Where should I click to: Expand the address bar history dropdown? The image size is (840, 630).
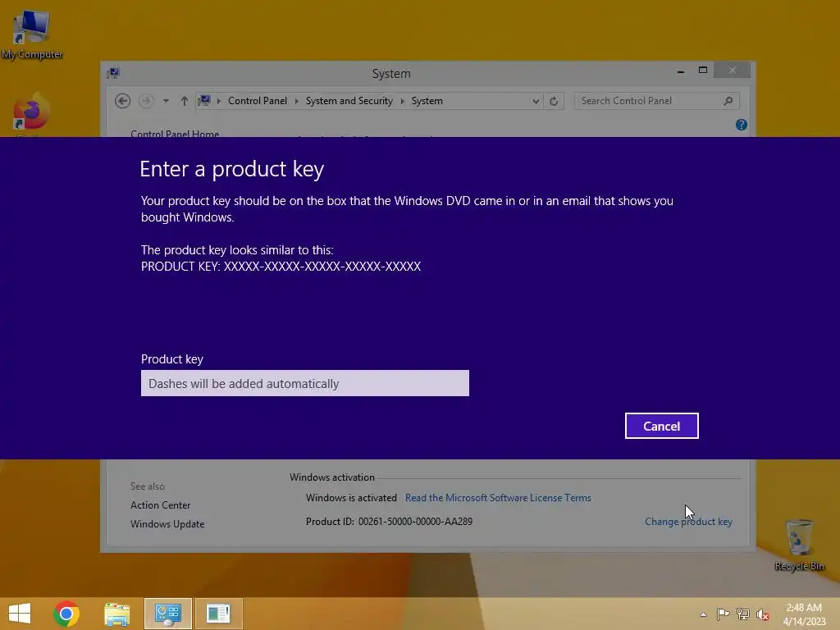535,101
